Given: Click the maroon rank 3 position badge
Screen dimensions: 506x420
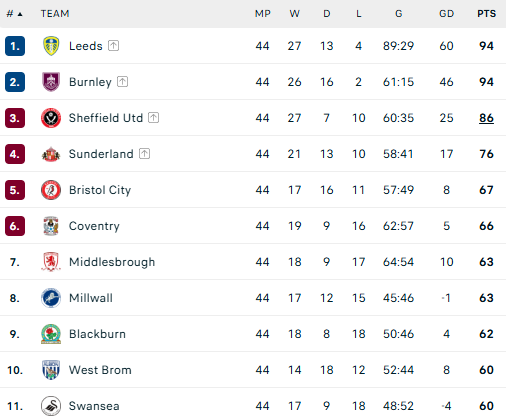Looking at the screenshot, I should click(15, 118).
